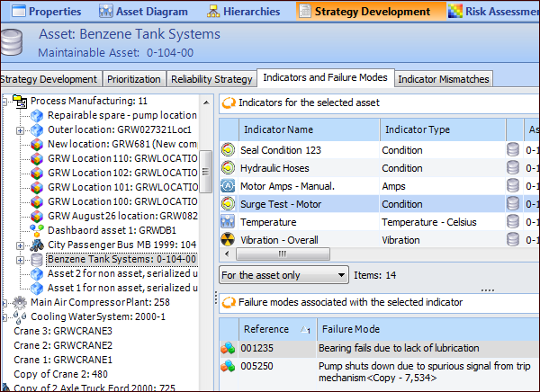
Task: Click the radiation icon beside Vibration - Overall
Action: (x=228, y=239)
